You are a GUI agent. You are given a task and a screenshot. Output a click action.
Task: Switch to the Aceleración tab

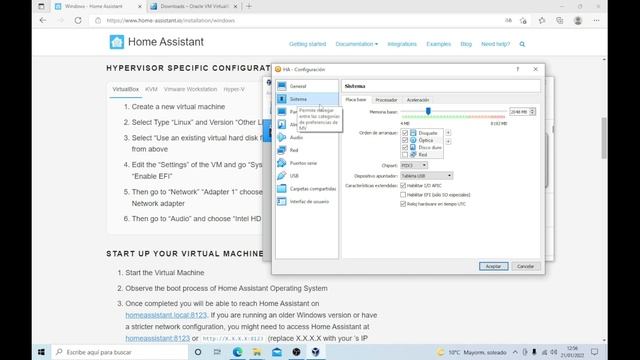click(x=418, y=100)
